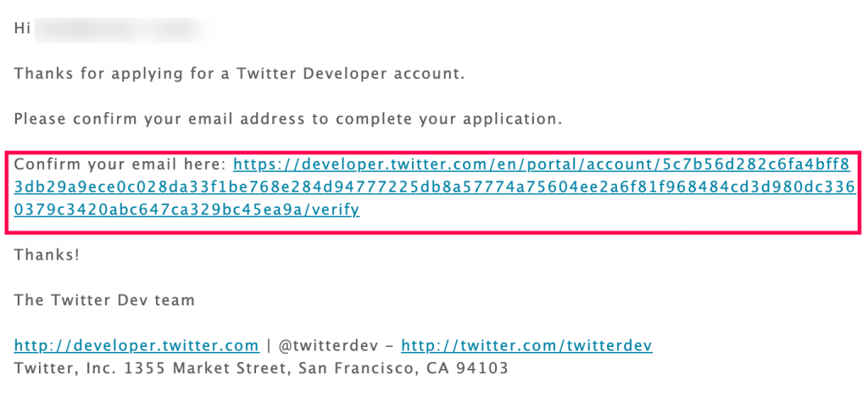Open the http://developer.twitter.com footer link
Image resolution: width=868 pixels, height=408 pixels.
click(136, 345)
